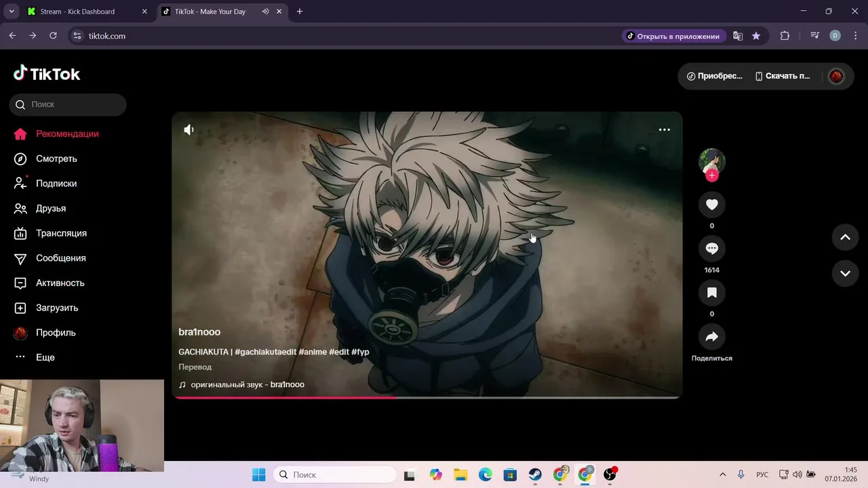
Task: Click the #gachiakutaedit hashtag
Action: click(266, 352)
